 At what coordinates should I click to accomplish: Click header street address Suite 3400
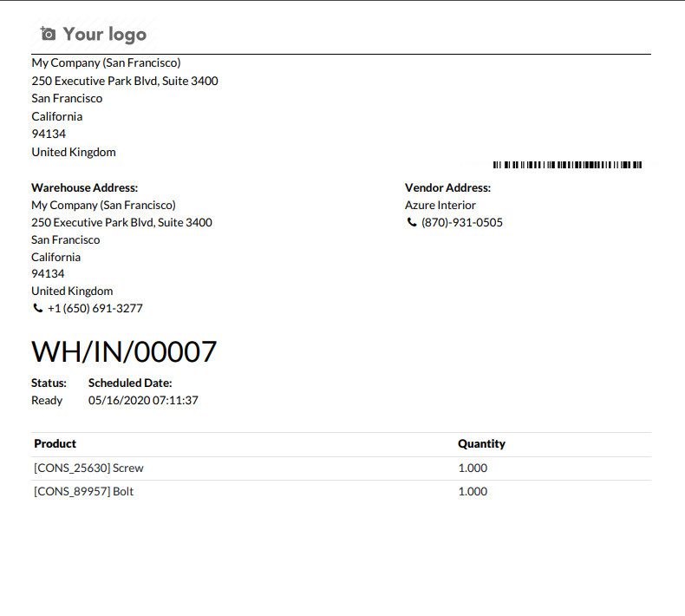pos(125,81)
